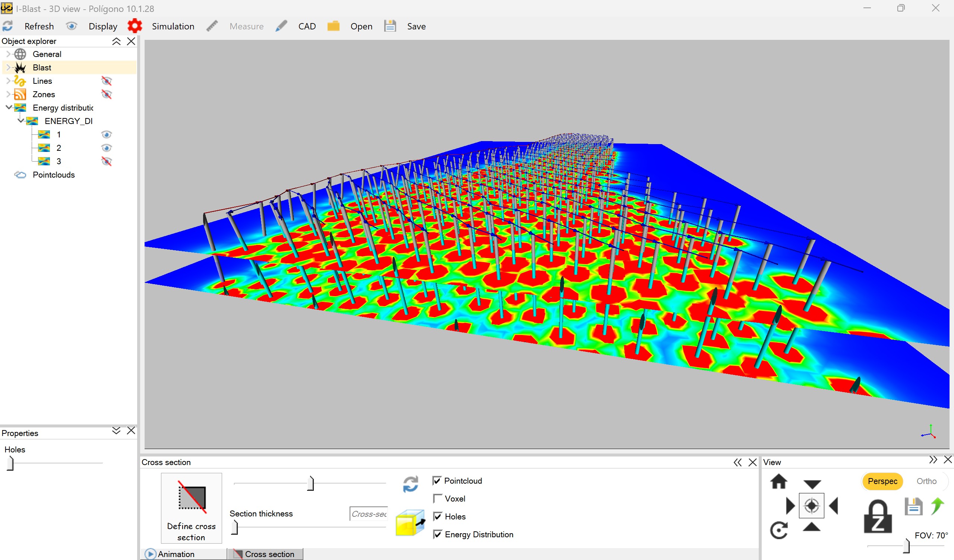This screenshot has height=560, width=954.
Task: Collapse the ENERGY_DI node
Action: tap(21, 121)
